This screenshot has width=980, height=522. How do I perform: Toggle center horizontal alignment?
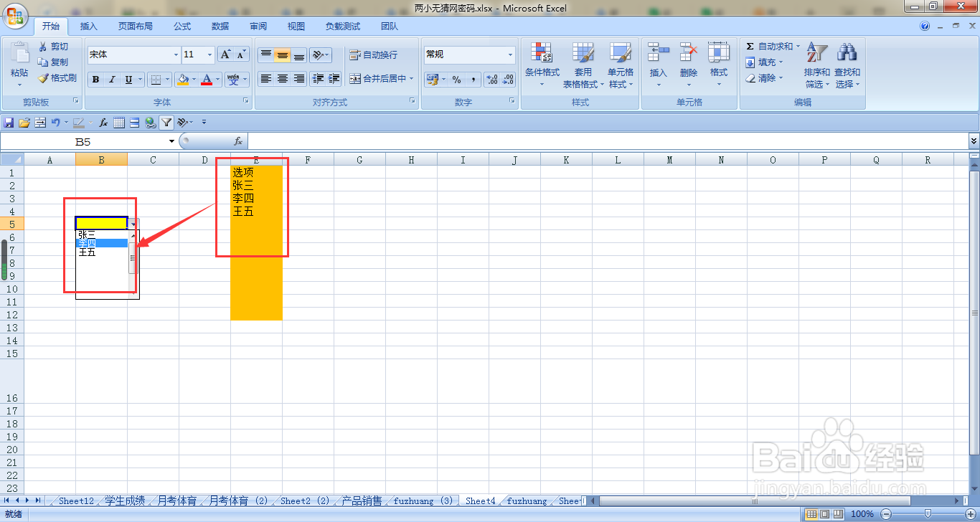click(282, 79)
